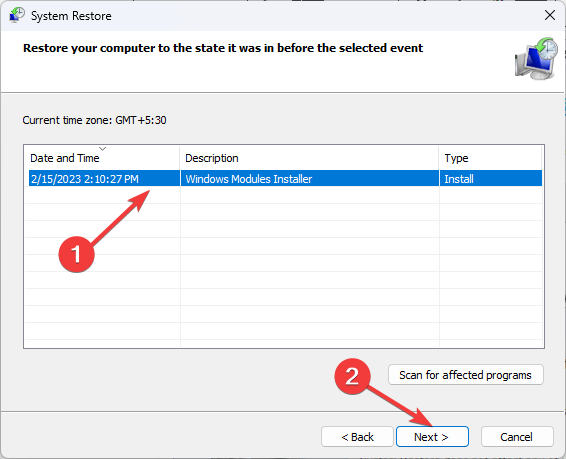The height and width of the screenshot is (459, 566).
Task: Click the System Restore window title text
Action: (x=71, y=16)
